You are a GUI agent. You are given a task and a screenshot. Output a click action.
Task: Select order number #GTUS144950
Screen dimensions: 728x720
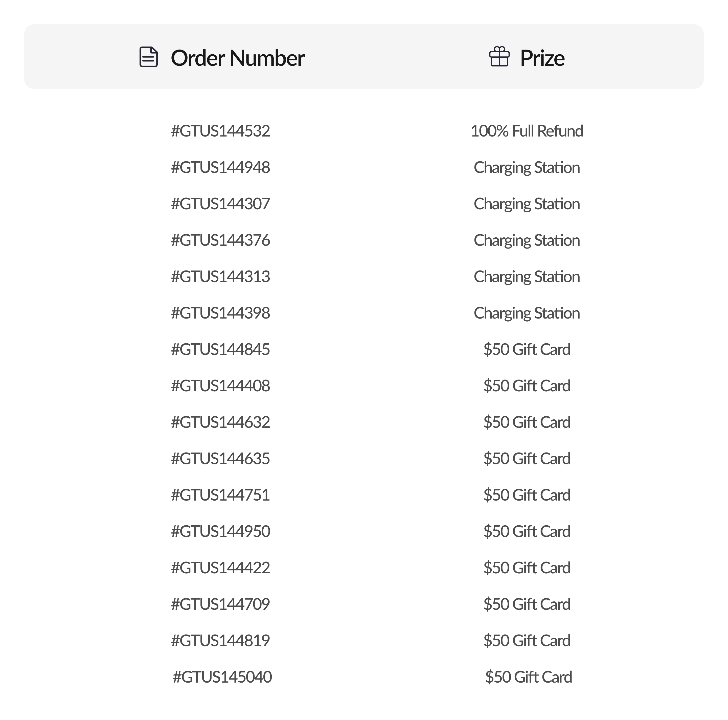220,531
